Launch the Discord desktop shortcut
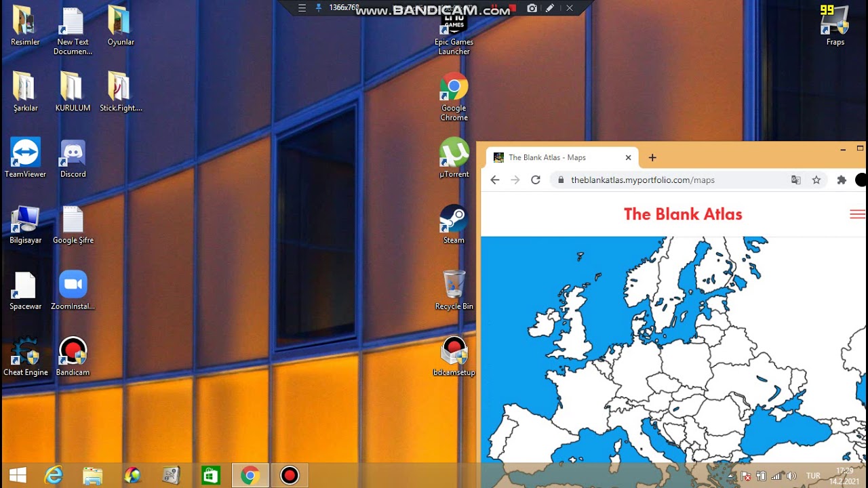Screen dimensions: 868x488 click(x=73, y=157)
